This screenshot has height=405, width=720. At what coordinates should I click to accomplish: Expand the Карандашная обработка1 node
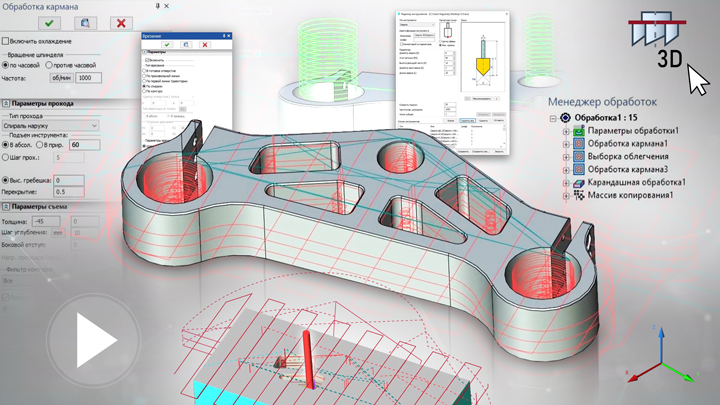(566, 183)
